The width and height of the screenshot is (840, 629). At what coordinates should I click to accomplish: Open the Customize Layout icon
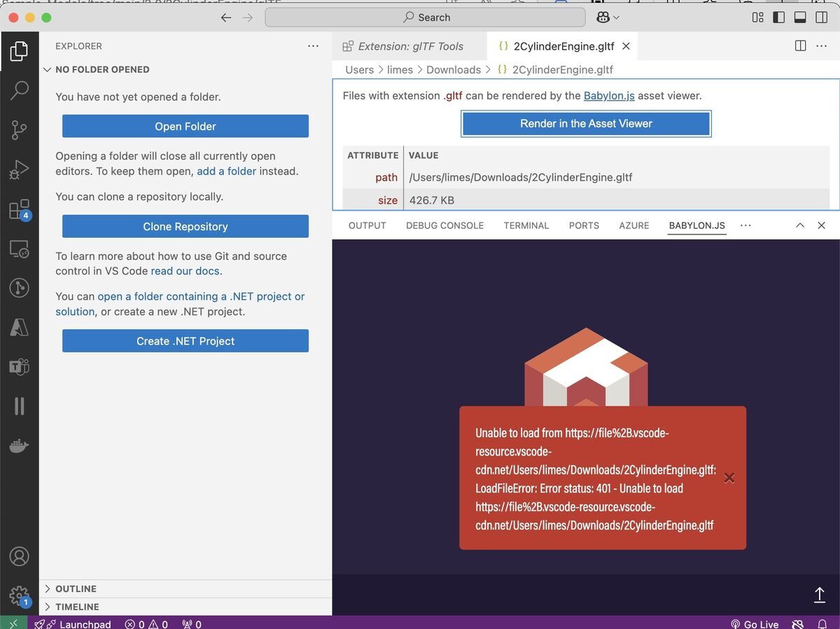coord(757,17)
